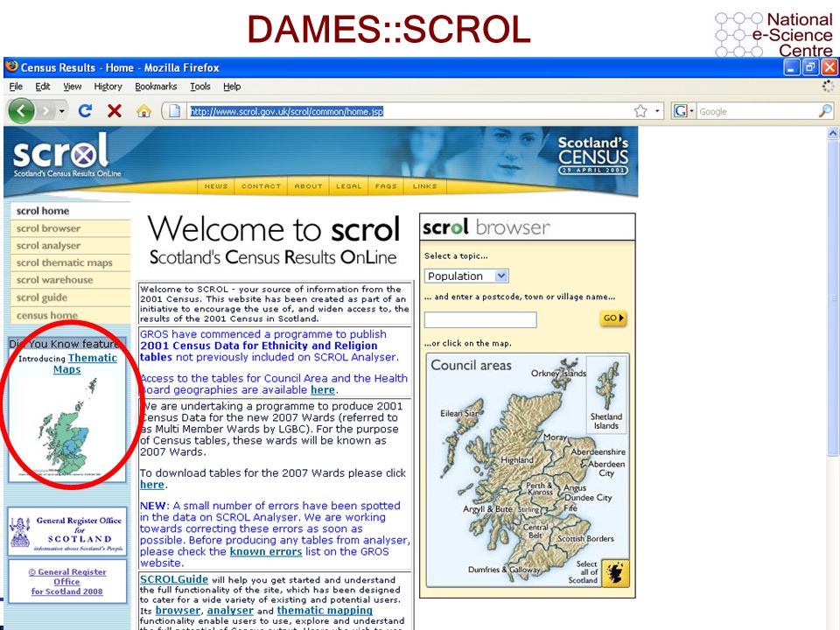This screenshot has height=630, width=840.
Task: Click the search magnifier icon
Action: coord(825,111)
